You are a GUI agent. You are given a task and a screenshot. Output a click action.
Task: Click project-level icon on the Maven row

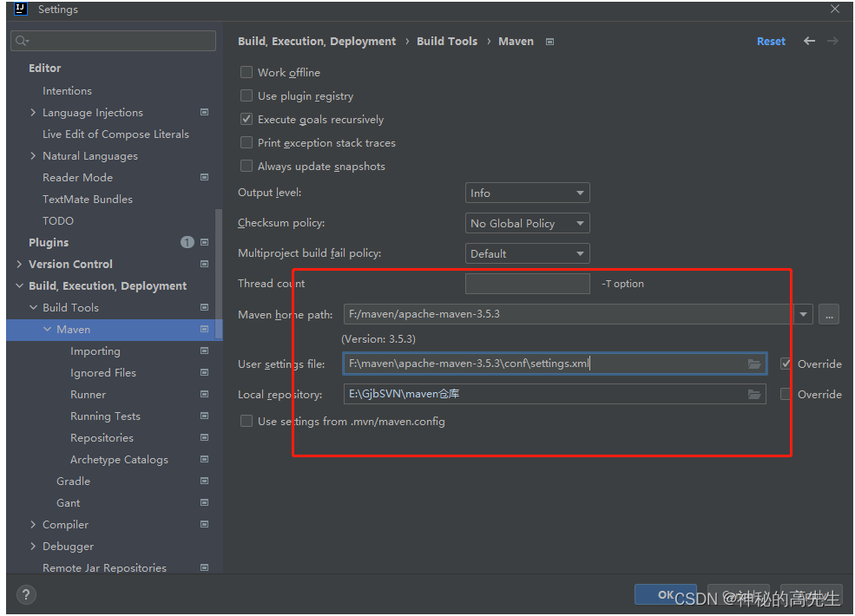(x=205, y=330)
